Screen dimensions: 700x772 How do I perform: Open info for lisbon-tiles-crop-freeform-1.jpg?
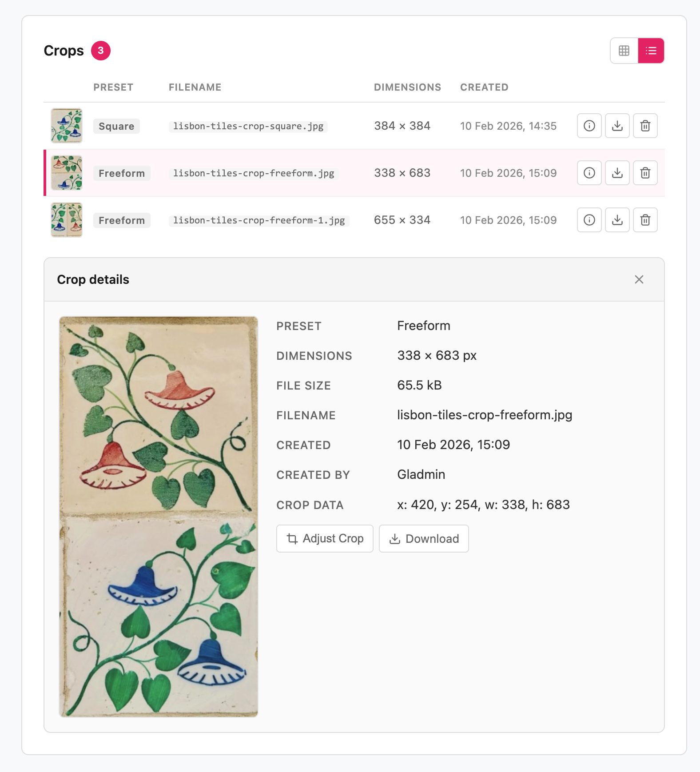tap(589, 220)
